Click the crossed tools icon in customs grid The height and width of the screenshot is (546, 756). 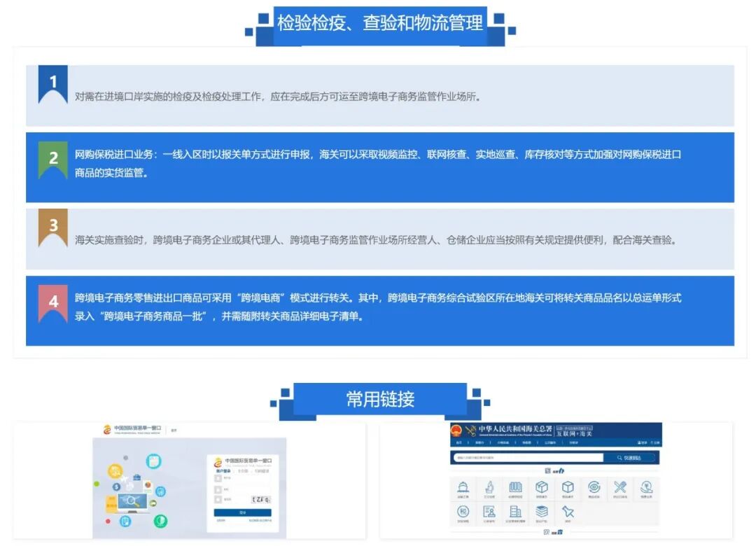(620, 487)
